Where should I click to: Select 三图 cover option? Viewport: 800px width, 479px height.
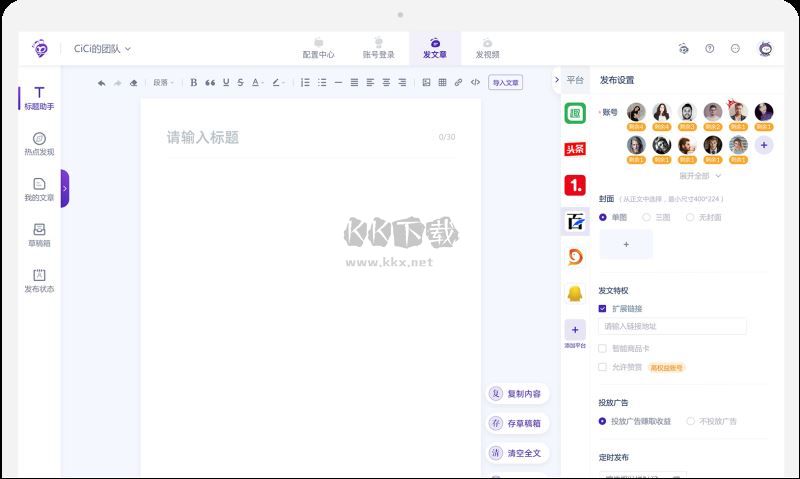point(656,217)
